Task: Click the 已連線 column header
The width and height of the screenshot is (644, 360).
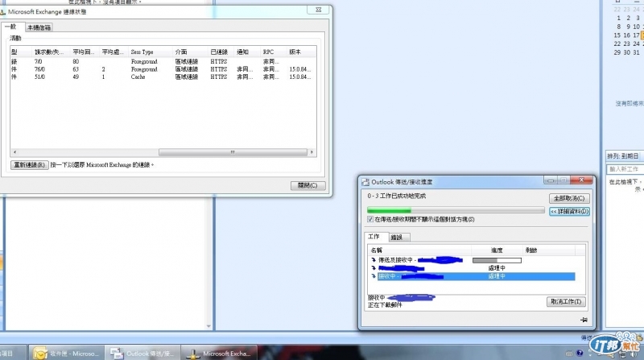Action: point(221,52)
